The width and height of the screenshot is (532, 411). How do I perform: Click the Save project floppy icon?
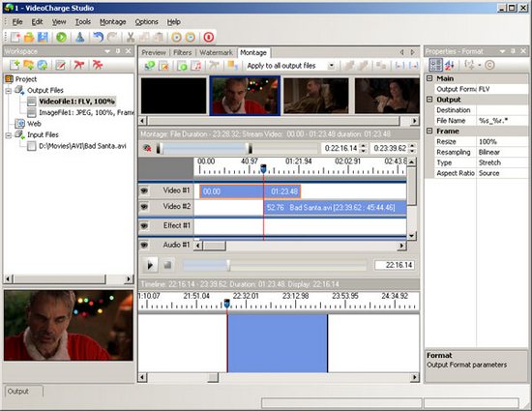(43, 37)
